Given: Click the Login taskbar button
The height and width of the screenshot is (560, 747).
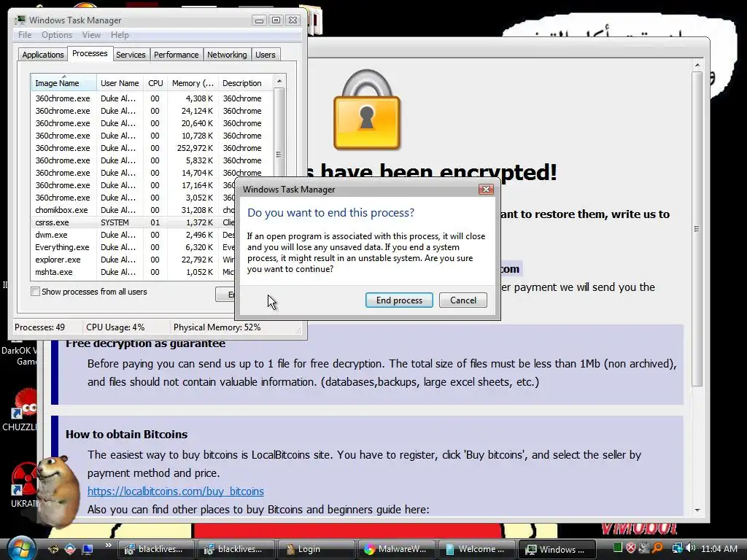Looking at the screenshot, I should click(x=316, y=549).
